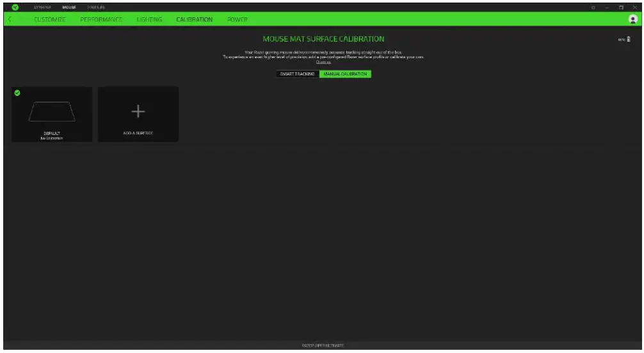The image size is (644, 353).
Task: Click the Mouse Mat Surface Calibration heading
Action: pyautogui.click(x=323, y=39)
